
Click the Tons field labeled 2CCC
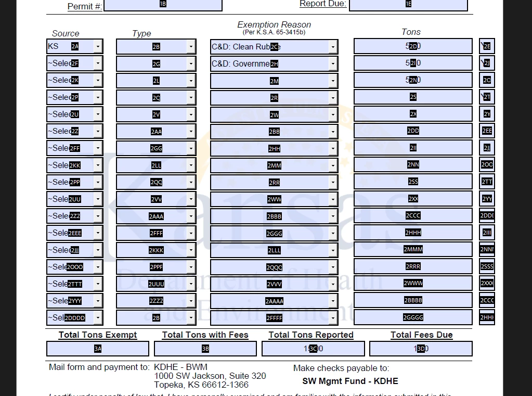pos(413,215)
